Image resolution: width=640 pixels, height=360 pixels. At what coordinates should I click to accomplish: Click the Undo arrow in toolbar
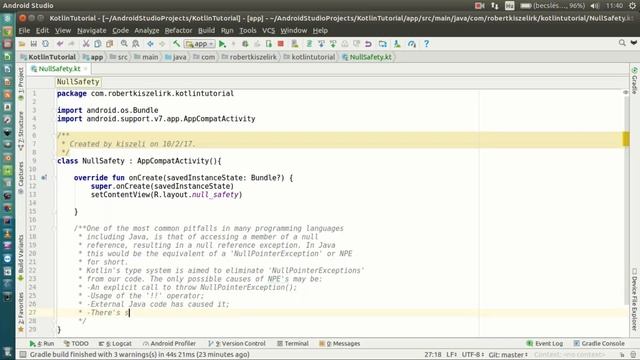60,44
